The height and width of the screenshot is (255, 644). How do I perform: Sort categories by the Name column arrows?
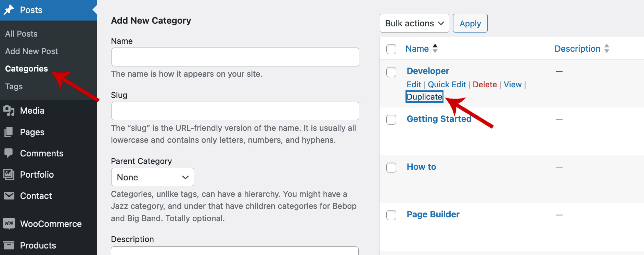[x=435, y=49]
